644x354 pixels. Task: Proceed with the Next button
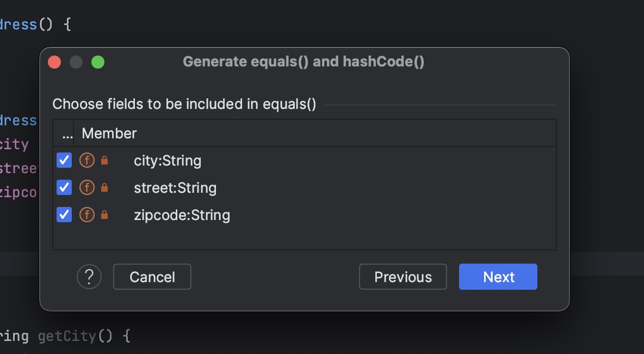pos(498,277)
